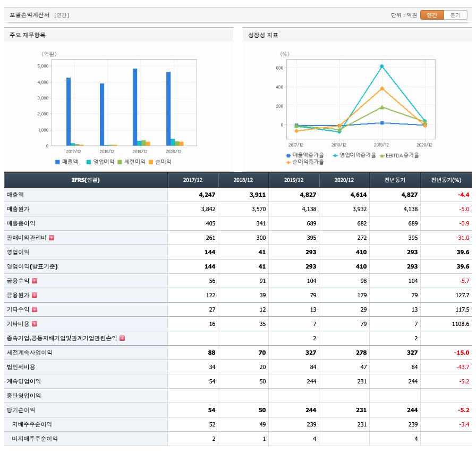Expand the 금융원가 row plus icon
Viewport: 476px width, 452px height.
pos(35,295)
